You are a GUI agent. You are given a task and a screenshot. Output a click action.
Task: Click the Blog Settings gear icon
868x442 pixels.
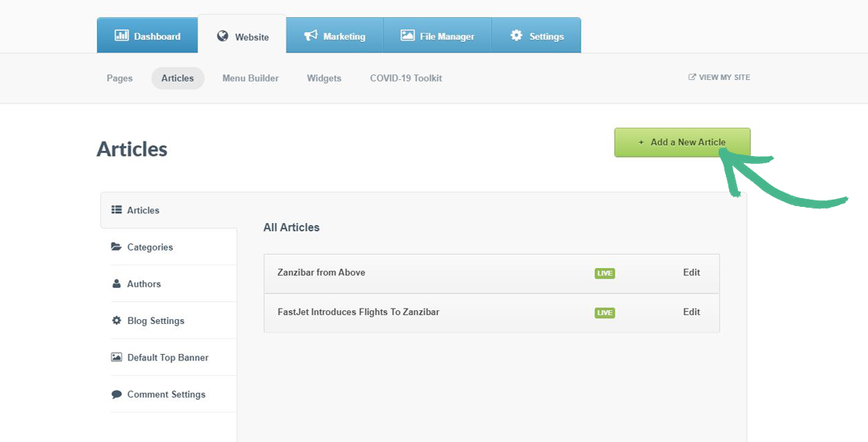tap(116, 321)
